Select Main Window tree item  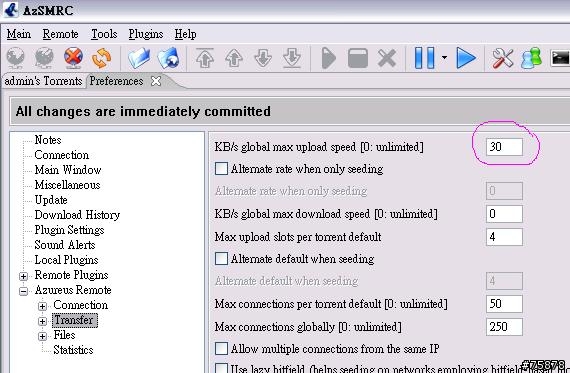[x=68, y=170]
